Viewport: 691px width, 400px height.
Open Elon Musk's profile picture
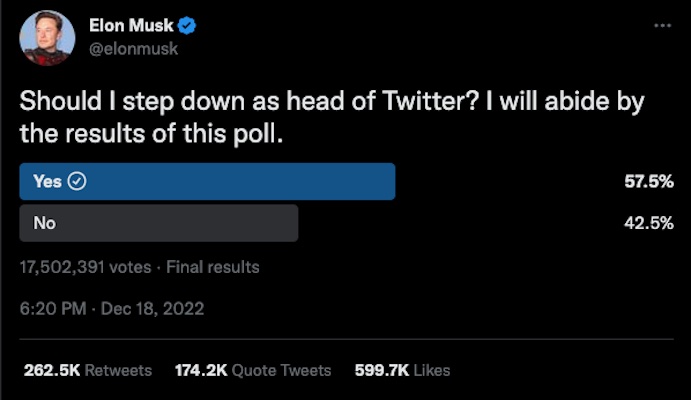click(x=46, y=38)
